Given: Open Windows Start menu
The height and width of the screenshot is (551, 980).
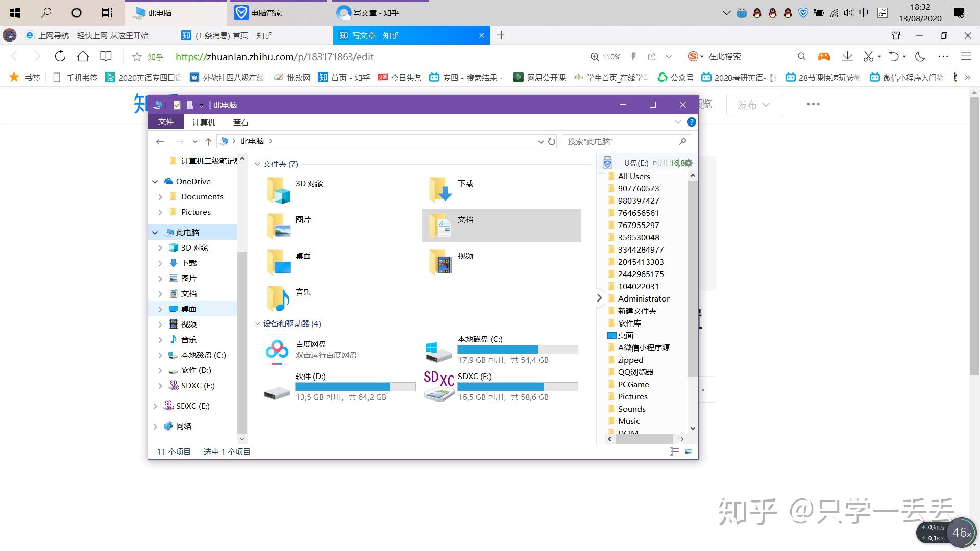Looking at the screenshot, I should pos(15,13).
